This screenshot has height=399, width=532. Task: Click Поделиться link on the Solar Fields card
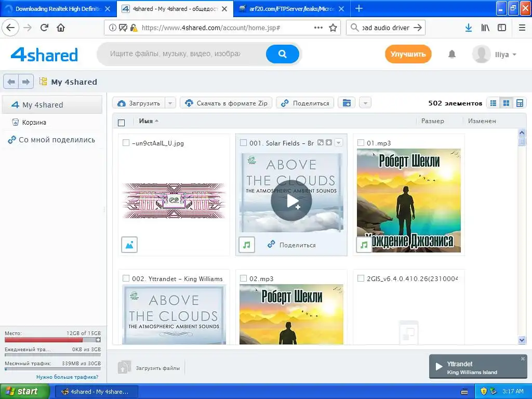292,245
